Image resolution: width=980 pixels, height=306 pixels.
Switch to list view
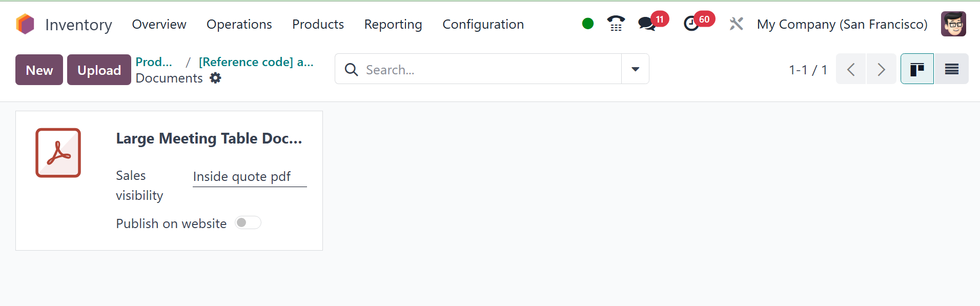[x=951, y=69]
